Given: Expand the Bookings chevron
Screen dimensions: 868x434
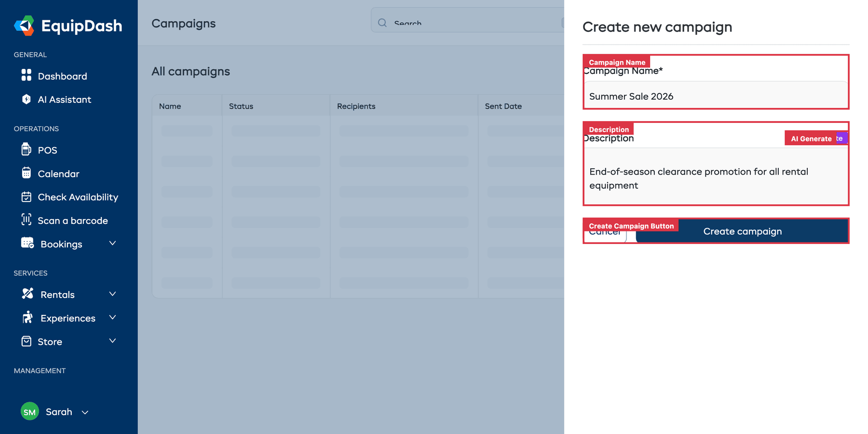Looking at the screenshot, I should click(x=112, y=244).
